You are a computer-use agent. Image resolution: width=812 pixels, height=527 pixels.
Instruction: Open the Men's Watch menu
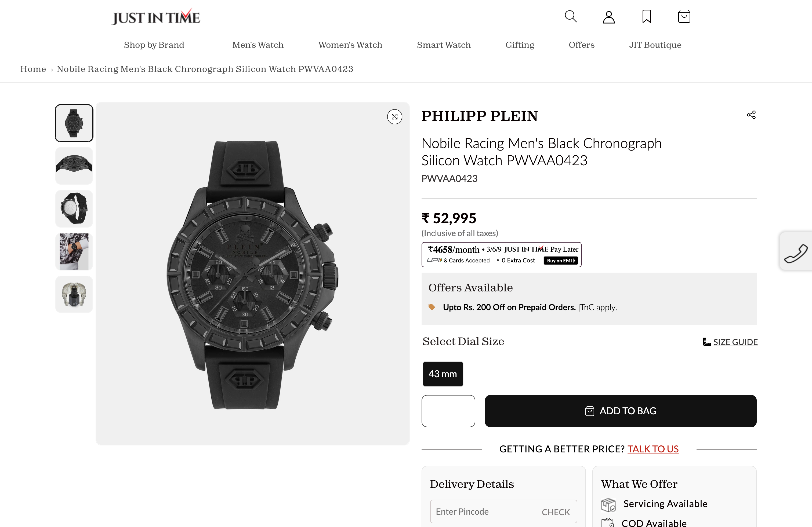tap(258, 45)
